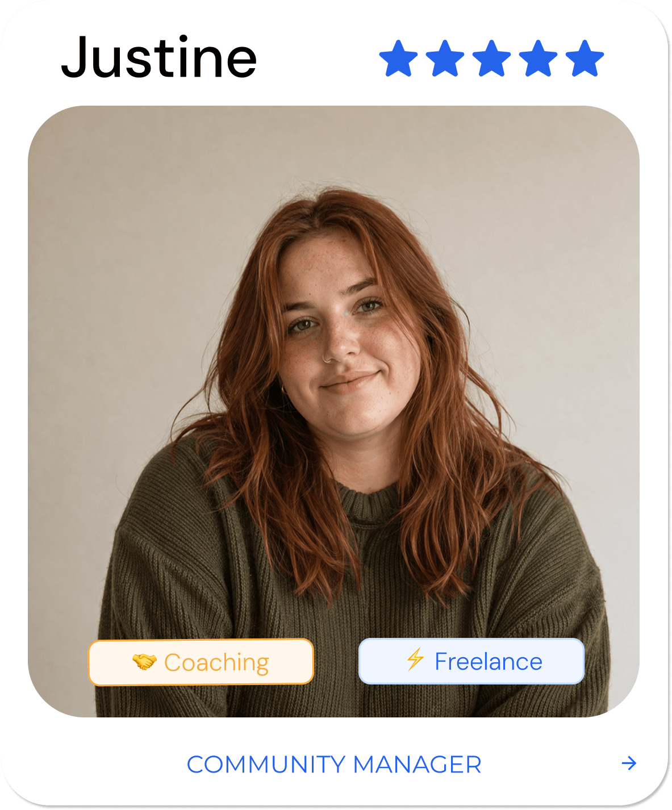The height and width of the screenshot is (810, 672).
Task: Click the white header area between name and stars
Action: (318, 57)
